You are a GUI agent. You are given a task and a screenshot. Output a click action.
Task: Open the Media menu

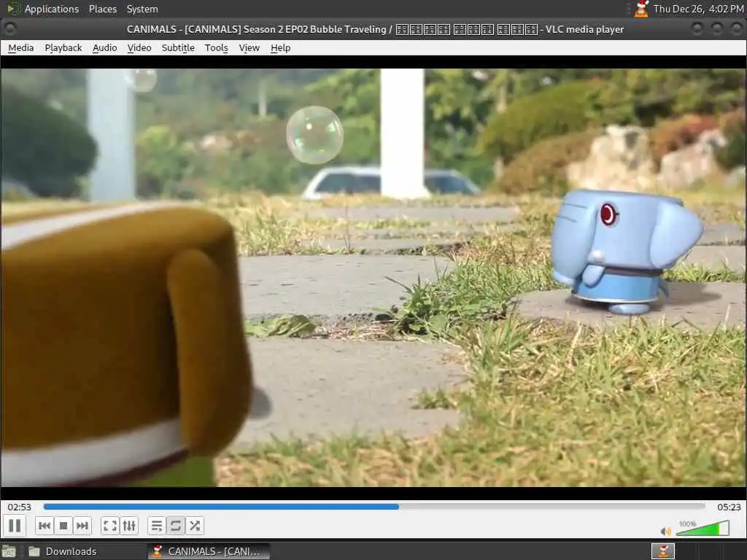click(21, 47)
